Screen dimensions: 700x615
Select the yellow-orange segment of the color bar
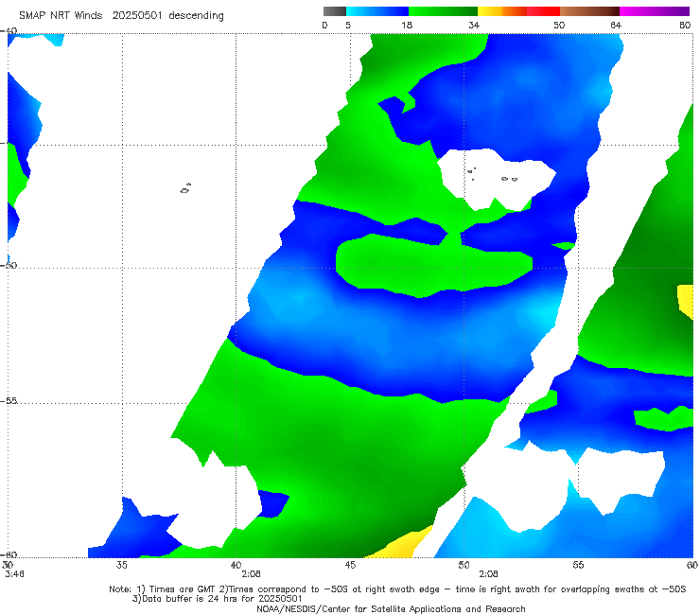tap(502, 11)
